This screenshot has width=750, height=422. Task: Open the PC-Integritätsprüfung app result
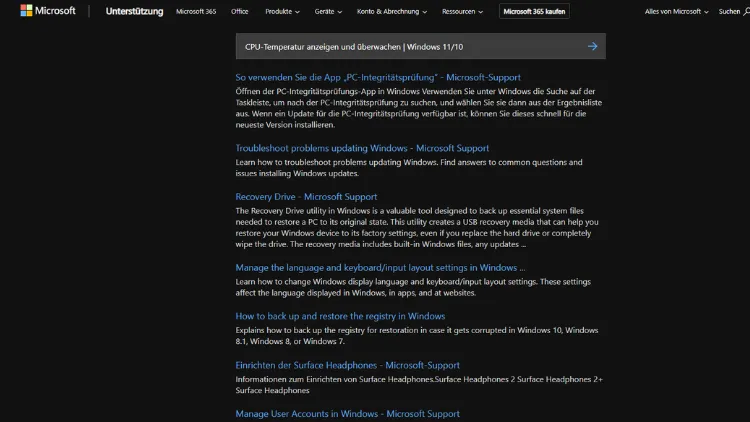[378, 78]
